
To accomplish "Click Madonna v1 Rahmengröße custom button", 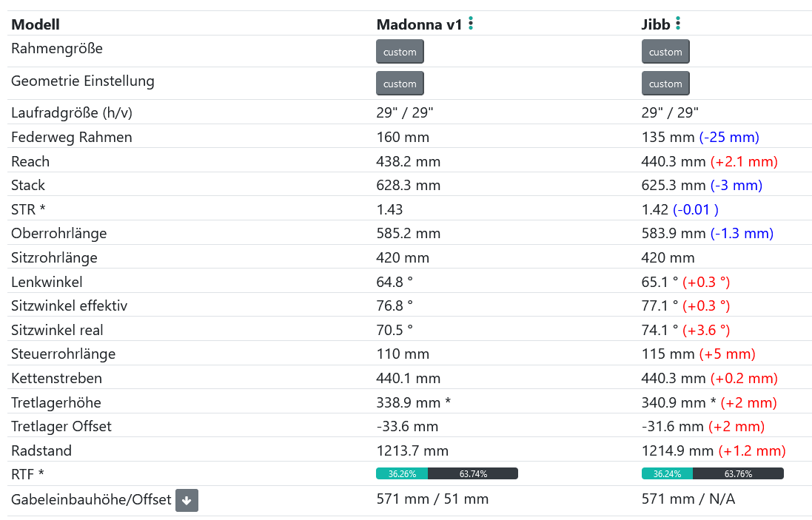I will (400, 52).
